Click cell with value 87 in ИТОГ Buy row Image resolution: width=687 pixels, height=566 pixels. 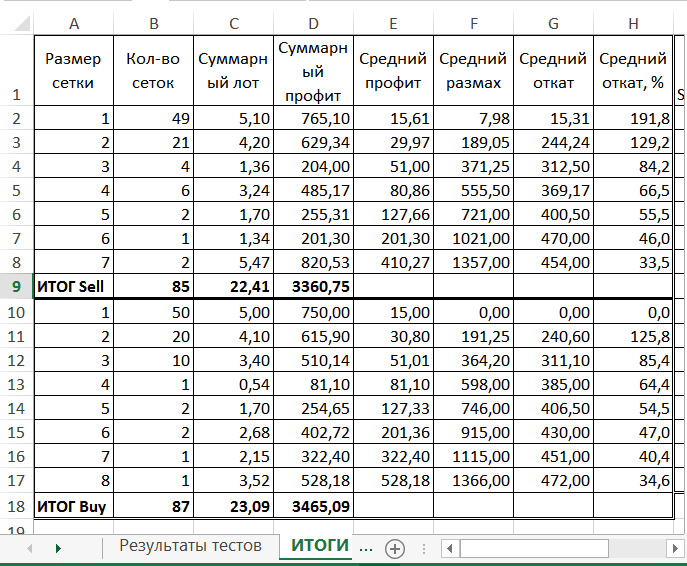click(153, 506)
